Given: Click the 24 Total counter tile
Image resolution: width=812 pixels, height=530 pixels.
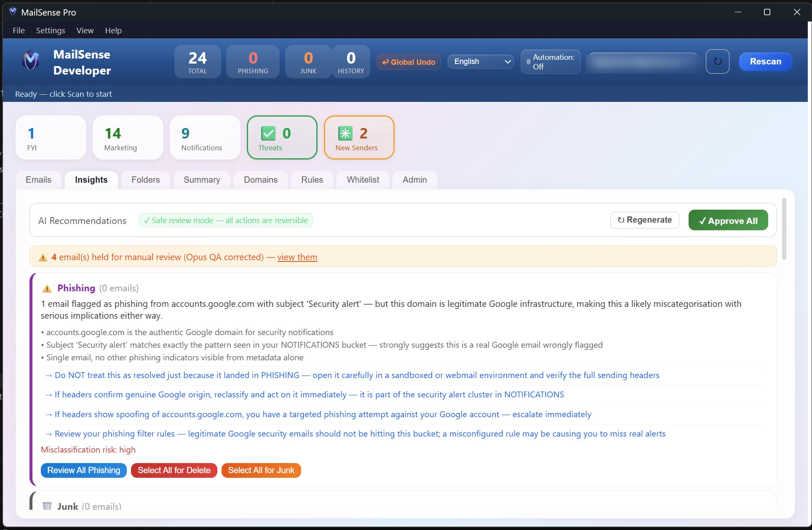Looking at the screenshot, I should (x=198, y=61).
